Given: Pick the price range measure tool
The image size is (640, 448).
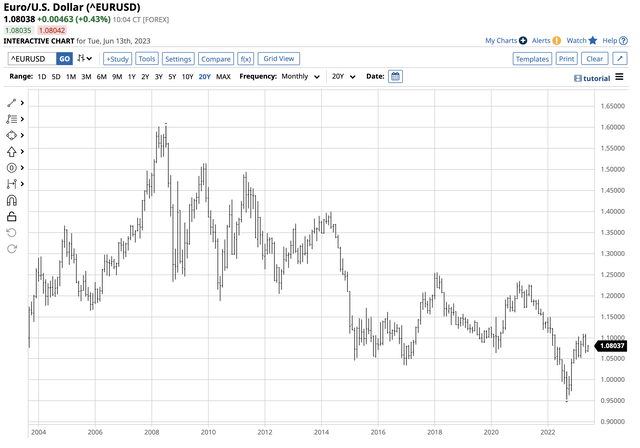Looking at the screenshot, I should point(11,184).
